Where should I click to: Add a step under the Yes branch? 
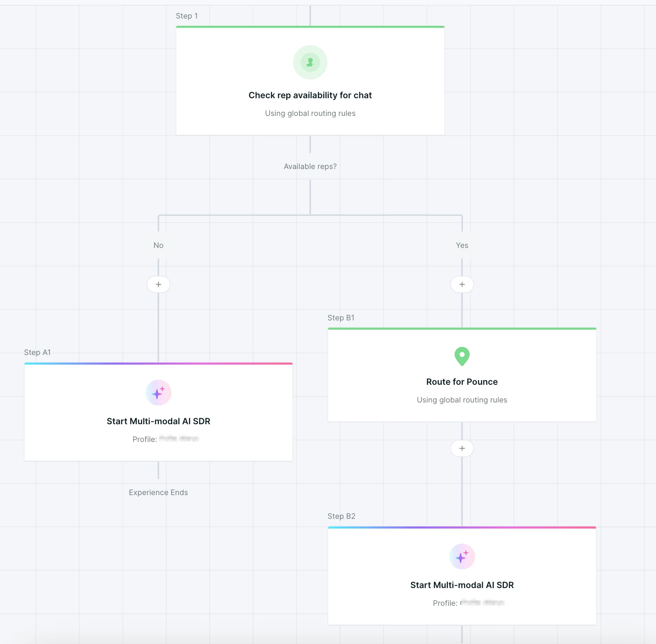(462, 285)
